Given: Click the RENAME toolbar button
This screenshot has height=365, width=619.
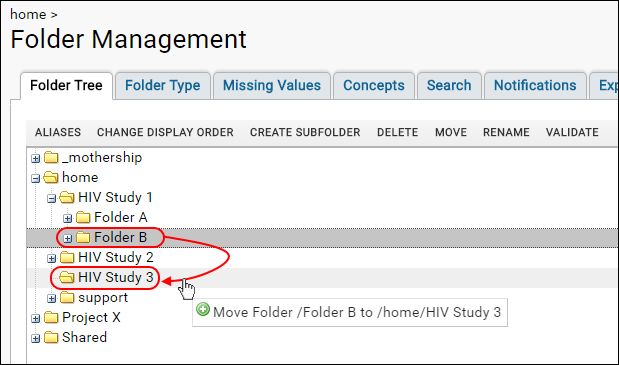Looking at the screenshot, I should (506, 132).
